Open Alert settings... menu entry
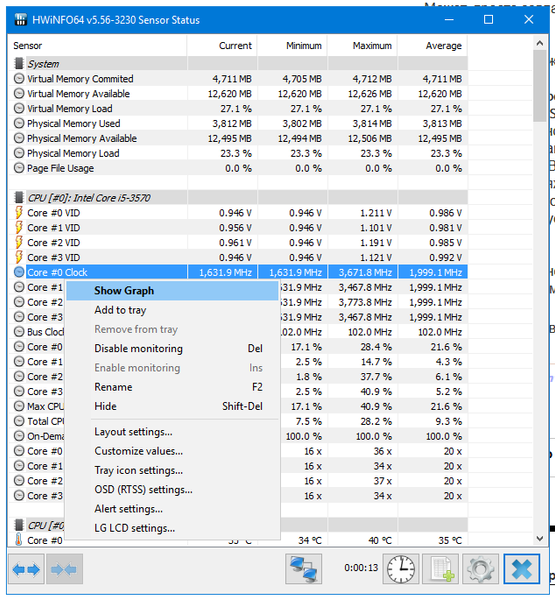555x600 pixels. click(x=172, y=509)
